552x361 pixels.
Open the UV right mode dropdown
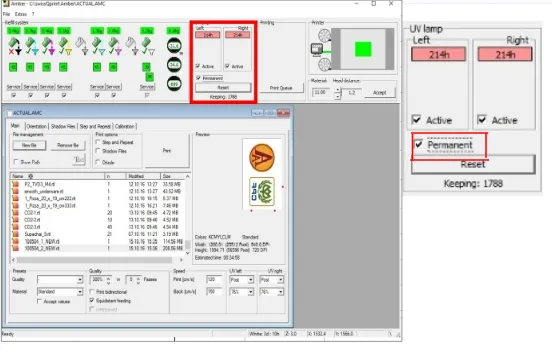pyautogui.click(x=280, y=280)
